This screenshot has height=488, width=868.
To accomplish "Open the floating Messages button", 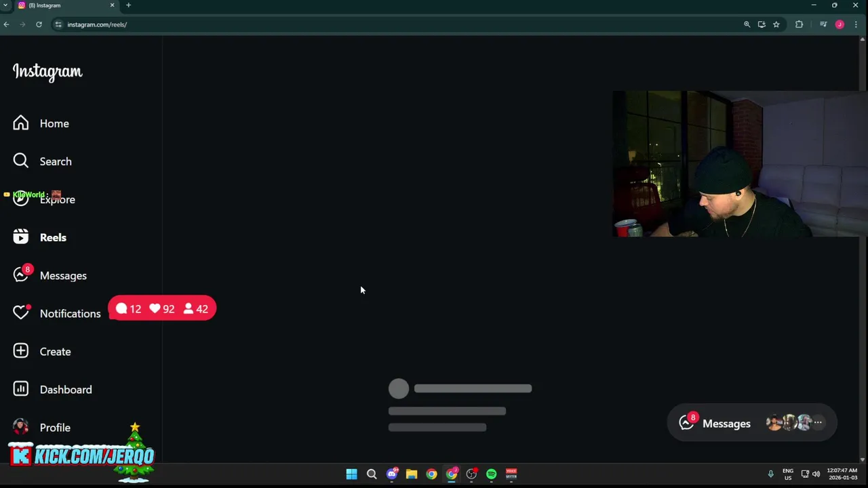I will pos(753,423).
